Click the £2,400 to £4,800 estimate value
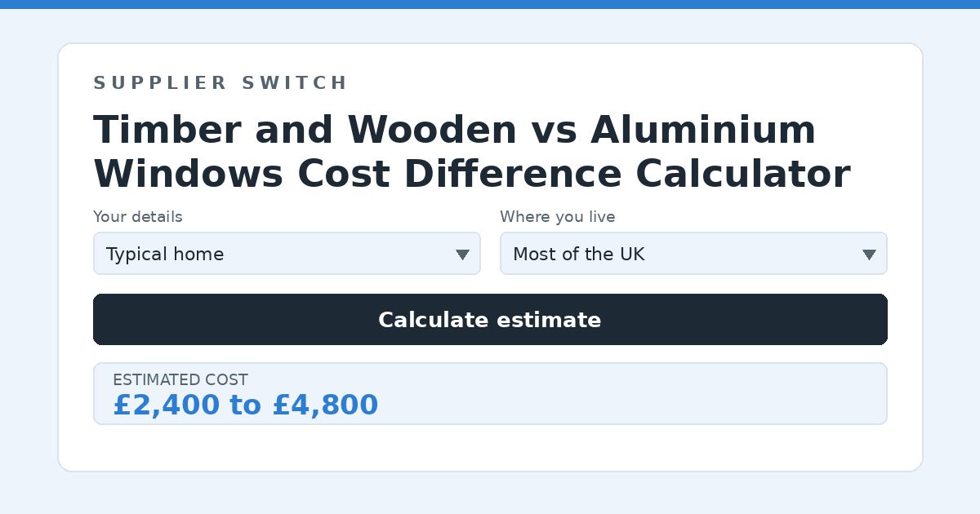The image size is (980, 514). point(246,405)
